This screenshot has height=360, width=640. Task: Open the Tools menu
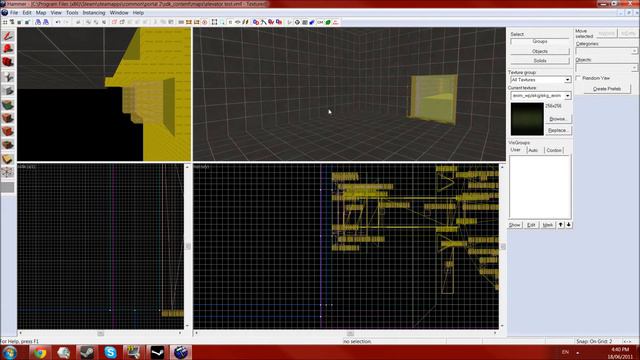coord(72,13)
